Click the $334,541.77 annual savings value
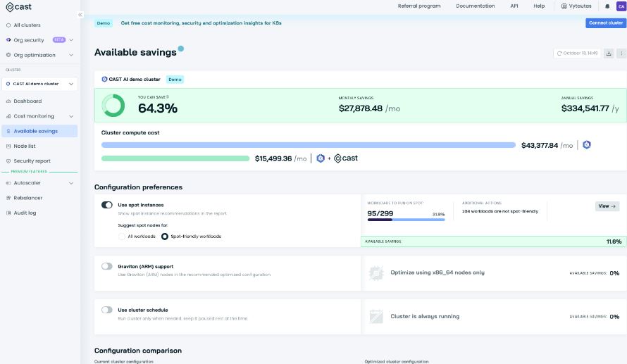627x364 pixels. [585, 108]
